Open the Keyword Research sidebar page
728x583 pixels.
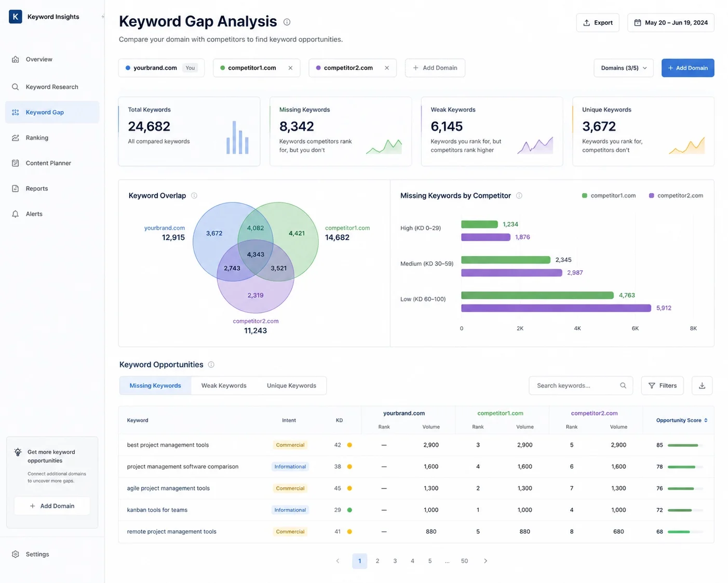52,87
